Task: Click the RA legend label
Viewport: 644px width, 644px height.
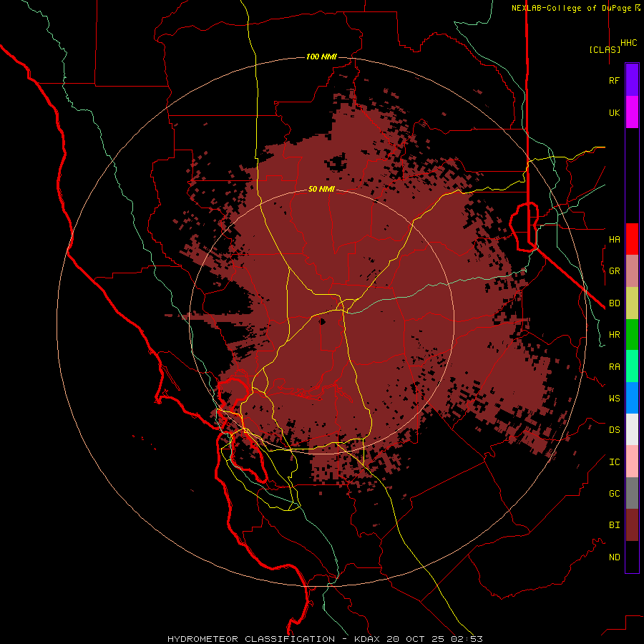Action: point(615,367)
